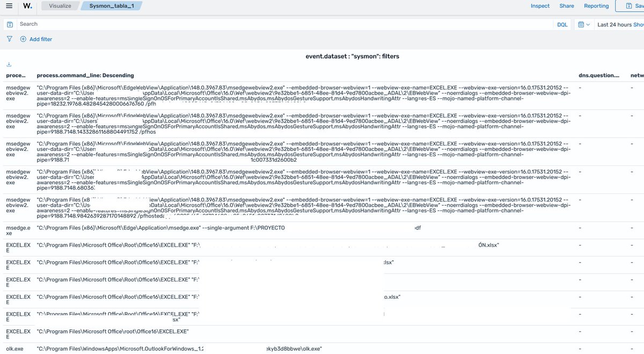Click msedge.exe --single-argument F:\PROYECTO command line
This screenshot has width=644, height=354.
click(229, 228)
